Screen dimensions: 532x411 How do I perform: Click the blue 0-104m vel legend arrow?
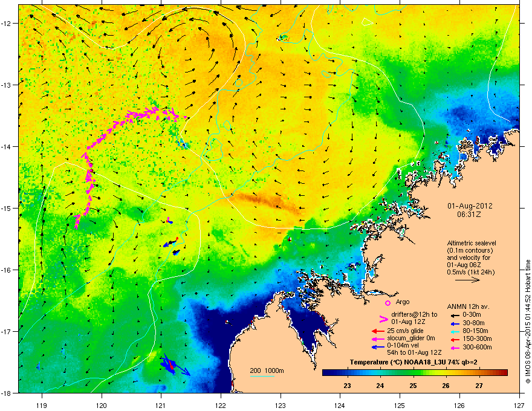378,347
